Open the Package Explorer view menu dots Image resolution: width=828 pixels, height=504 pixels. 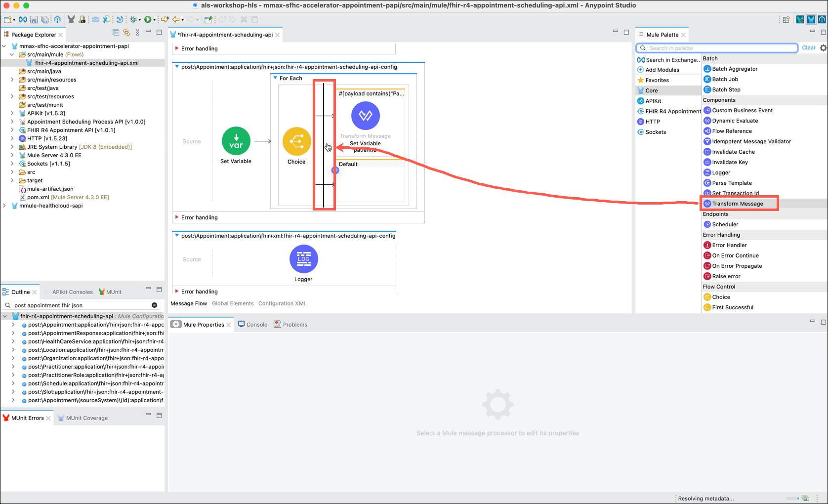137,33
